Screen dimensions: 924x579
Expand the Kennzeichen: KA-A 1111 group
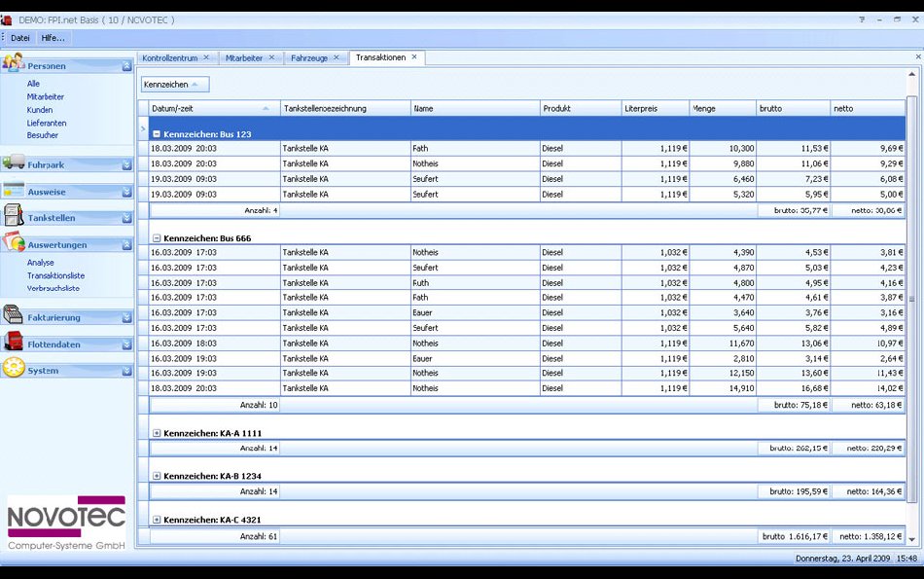point(157,433)
